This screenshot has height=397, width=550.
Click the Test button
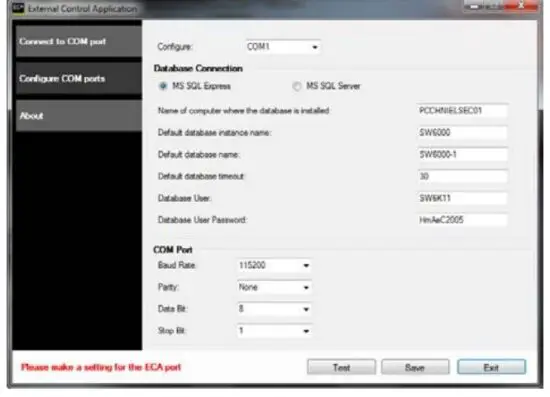click(x=341, y=367)
